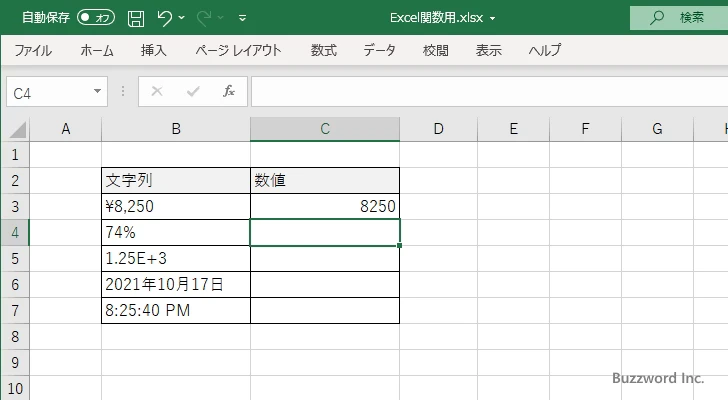
Task: Click the Insert Function fx icon
Action: tap(229, 91)
